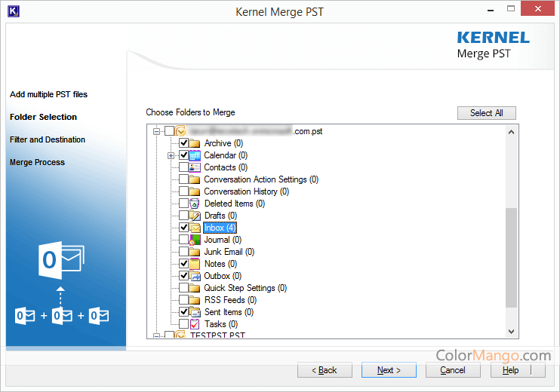Click the Calendar folder icon

(195, 155)
